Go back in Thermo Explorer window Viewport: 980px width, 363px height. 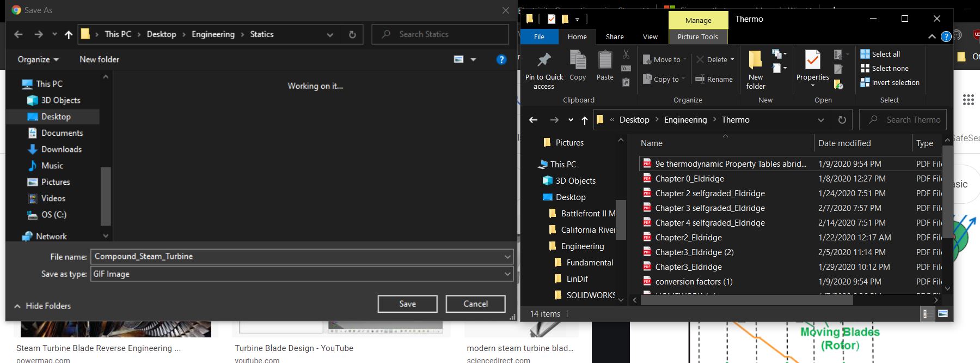534,120
